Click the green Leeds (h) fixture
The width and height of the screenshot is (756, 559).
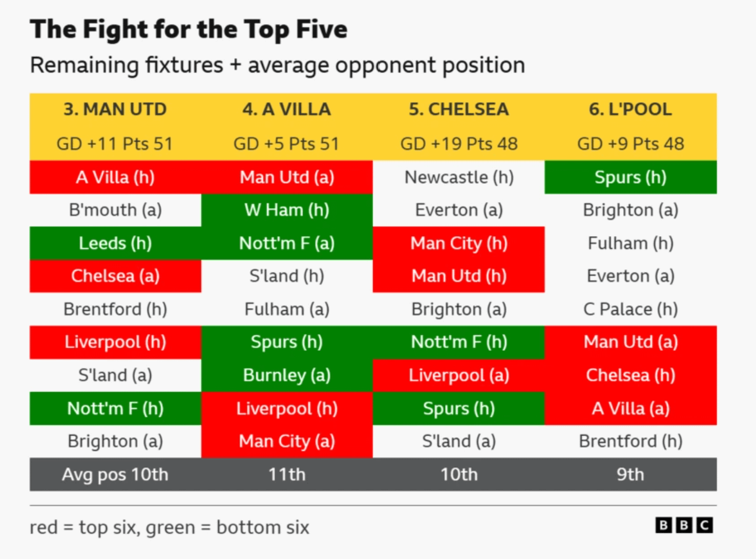click(x=115, y=243)
